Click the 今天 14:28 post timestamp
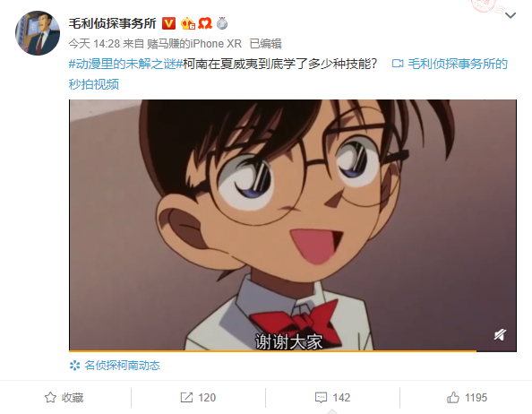 94,44
